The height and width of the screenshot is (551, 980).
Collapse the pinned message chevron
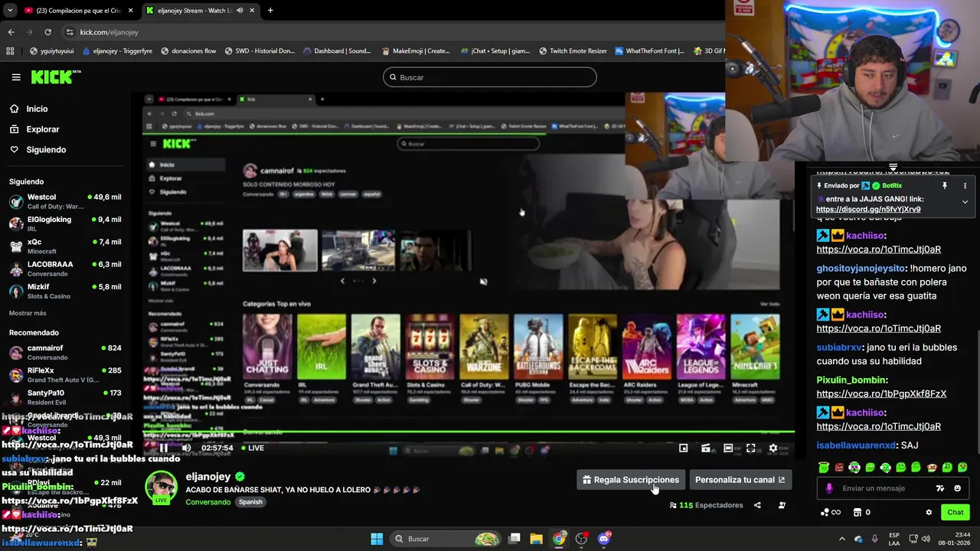pos(965,202)
